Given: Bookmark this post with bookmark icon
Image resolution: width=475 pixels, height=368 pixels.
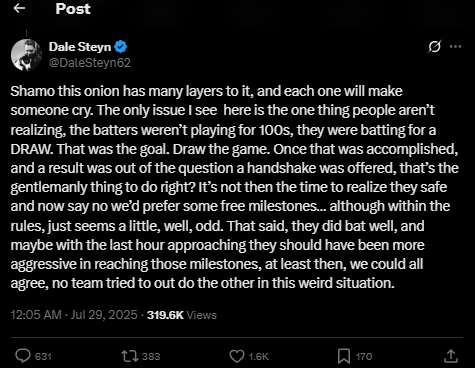Looking at the screenshot, I should (x=344, y=356).
